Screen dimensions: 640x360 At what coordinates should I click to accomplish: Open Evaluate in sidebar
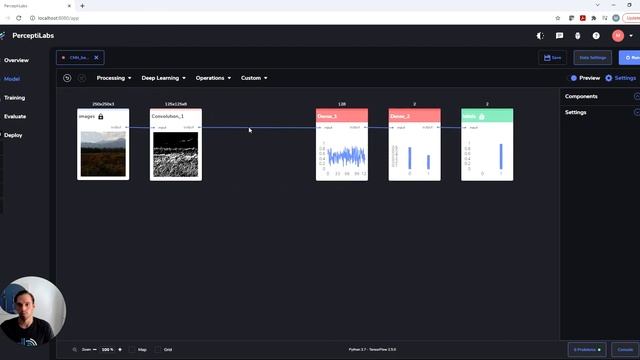15,116
